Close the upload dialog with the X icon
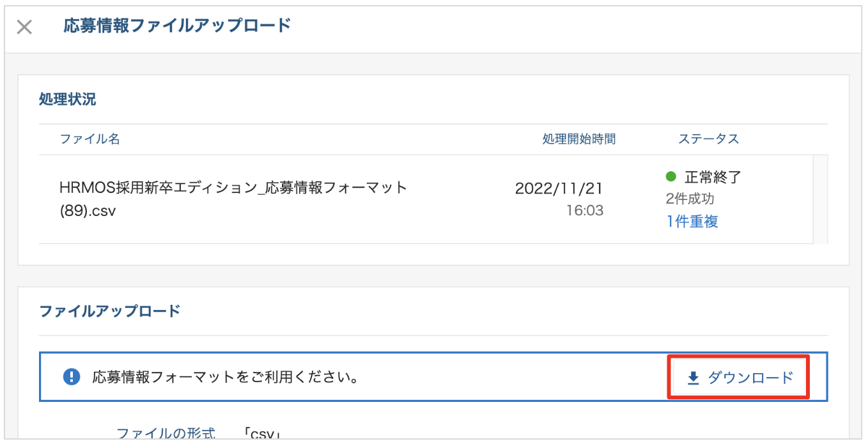868x446 pixels. [x=24, y=27]
